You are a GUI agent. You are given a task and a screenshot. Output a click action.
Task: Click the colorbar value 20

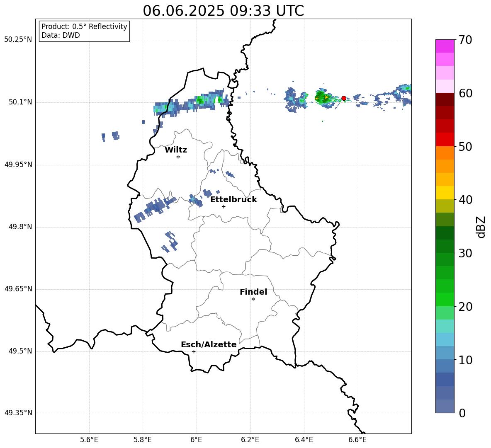coord(465,307)
